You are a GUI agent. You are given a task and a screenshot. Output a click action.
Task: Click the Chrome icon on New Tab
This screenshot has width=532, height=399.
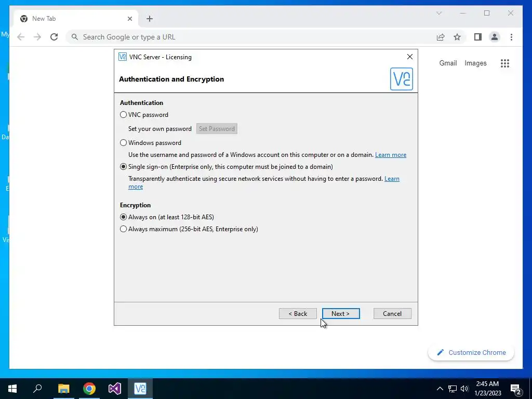(x=24, y=19)
